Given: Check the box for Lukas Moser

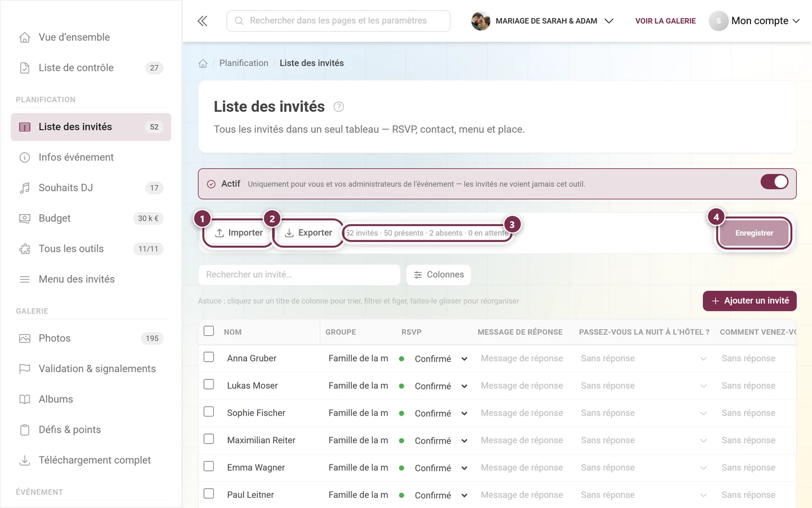Looking at the screenshot, I should click(209, 384).
